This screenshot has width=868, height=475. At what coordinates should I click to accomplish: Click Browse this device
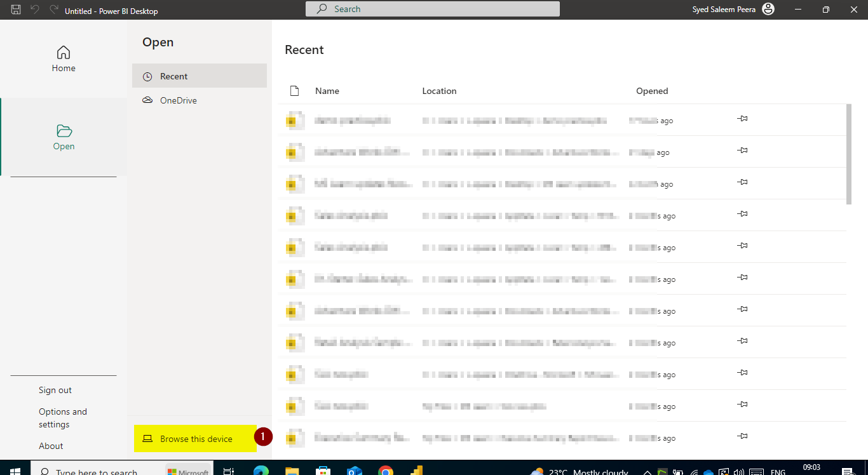[195, 439]
